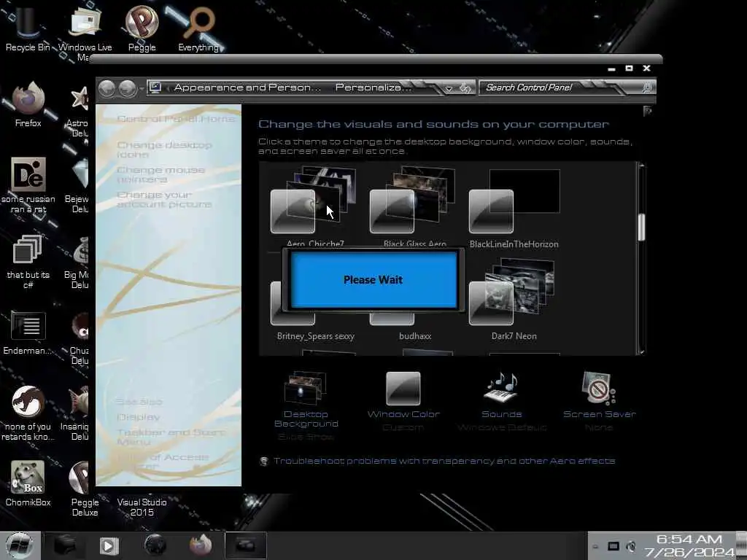Select the BlackLineInTheHorizon theme
The width and height of the screenshot is (747, 560).
coord(514,209)
